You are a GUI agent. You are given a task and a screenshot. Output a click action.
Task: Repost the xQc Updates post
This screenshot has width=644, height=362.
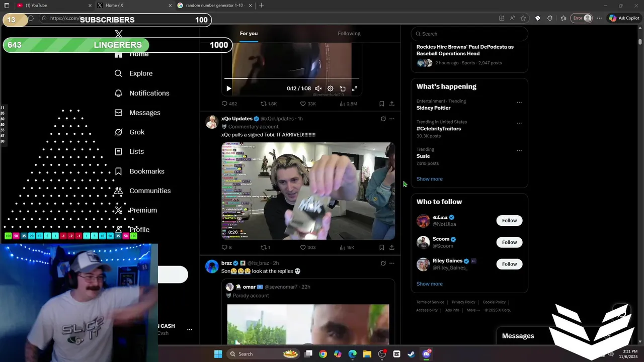point(265,247)
